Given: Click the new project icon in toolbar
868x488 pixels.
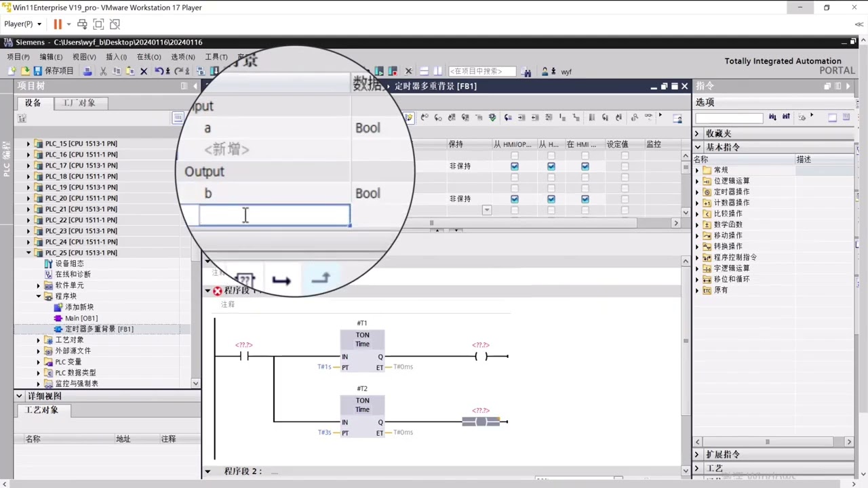Looking at the screenshot, I should pyautogui.click(x=12, y=71).
